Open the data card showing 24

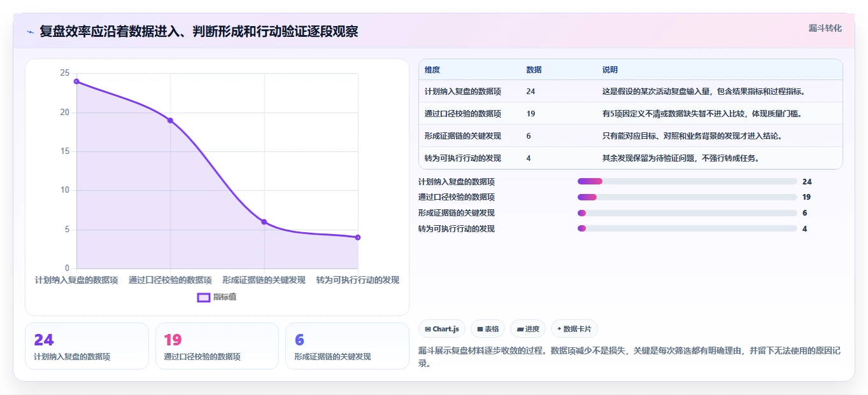(x=87, y=346)
